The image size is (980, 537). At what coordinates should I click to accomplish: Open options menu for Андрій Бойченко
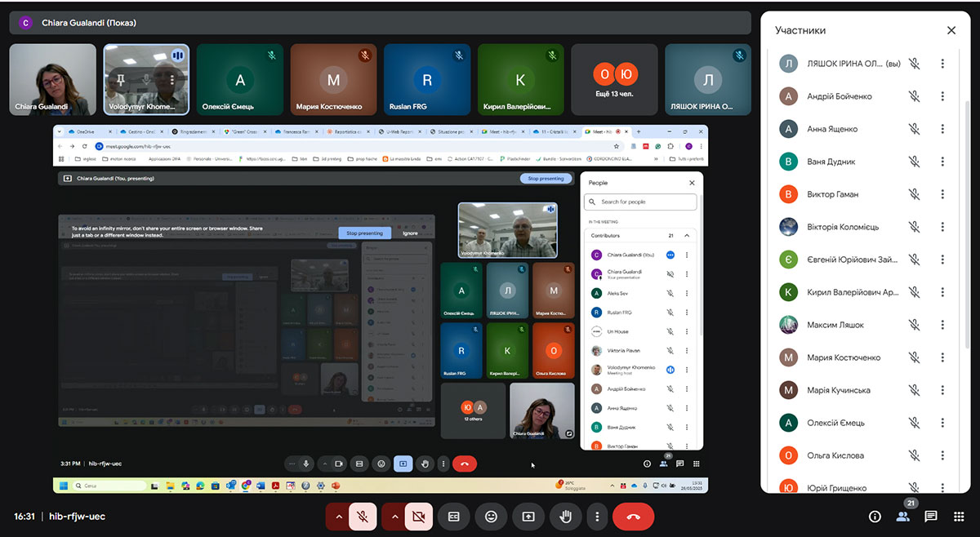pos(942,96)
